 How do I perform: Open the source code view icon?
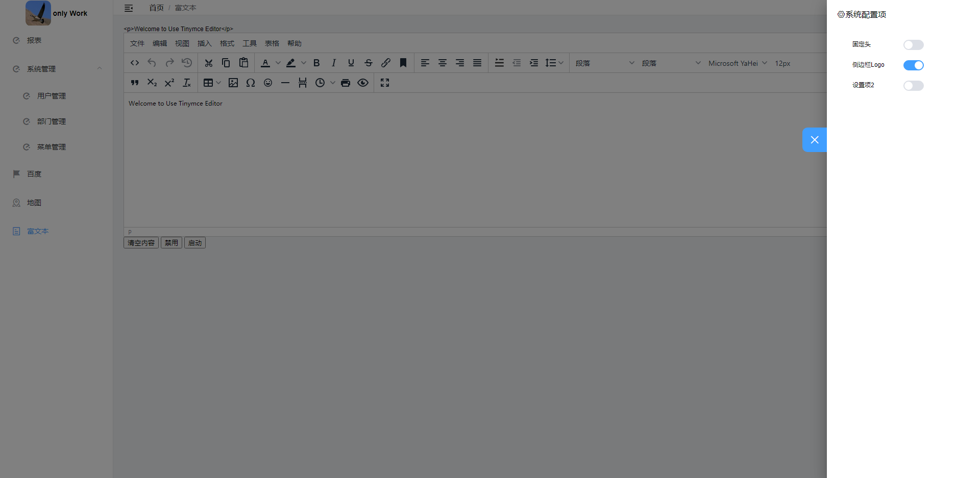(135, 63)
